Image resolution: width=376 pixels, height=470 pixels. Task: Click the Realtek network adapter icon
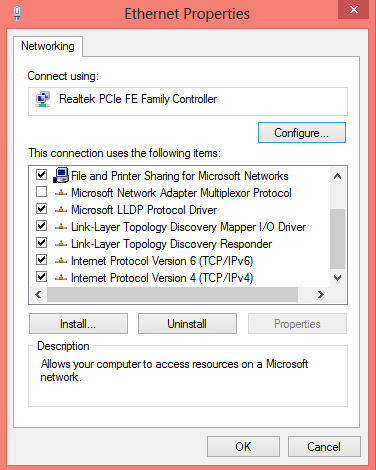[43, 99]
